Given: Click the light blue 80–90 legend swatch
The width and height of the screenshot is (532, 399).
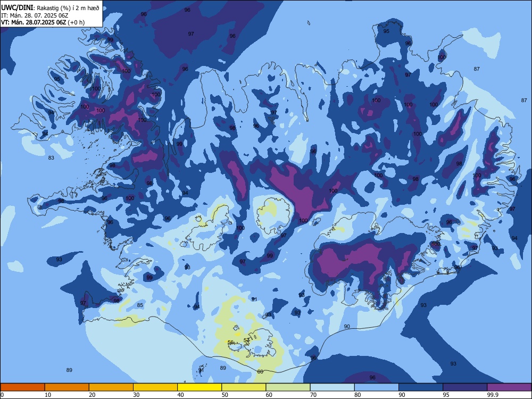Looking at the screenshot, I should 377,387.
